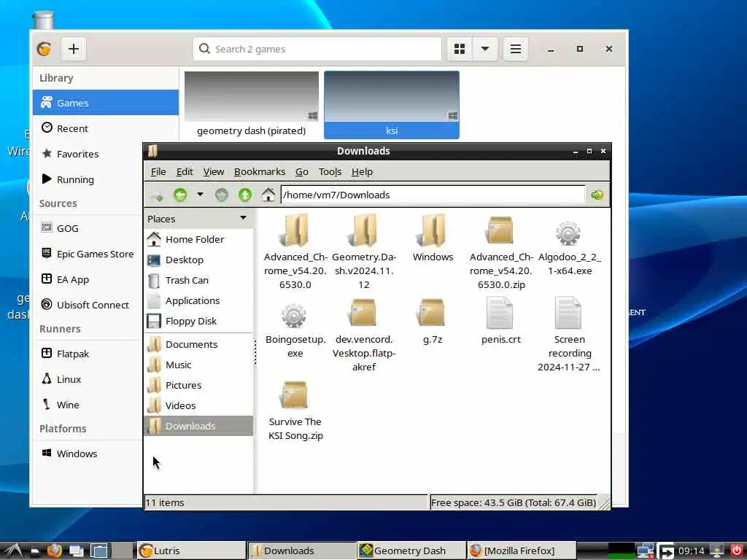This screenshot has width=747, height=560.
Task: Open the power button in the system tray
Action: 736,551
